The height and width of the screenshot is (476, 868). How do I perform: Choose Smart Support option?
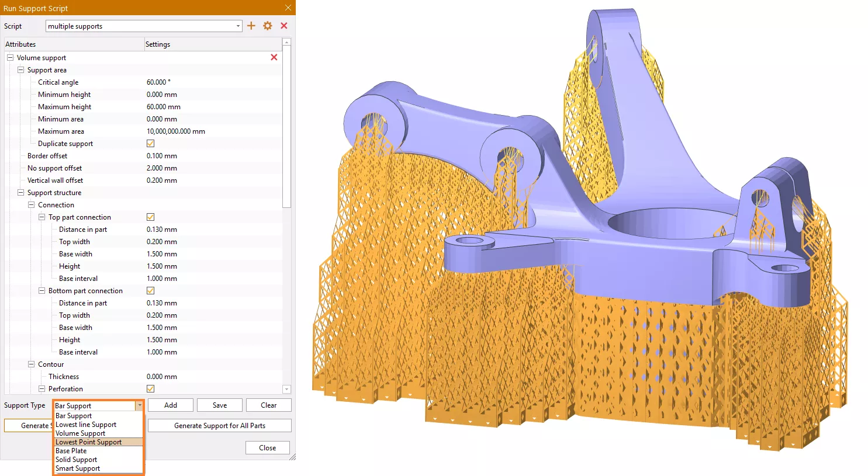point(78,468)
